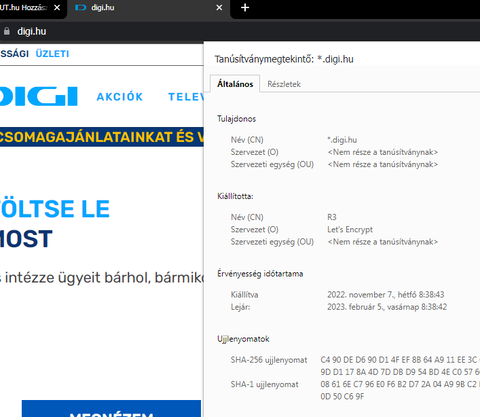This screenshot has width=480, height=417.
Task: Click the SHA-256 ujjlenyomat label
Action: tap(269, 360)
